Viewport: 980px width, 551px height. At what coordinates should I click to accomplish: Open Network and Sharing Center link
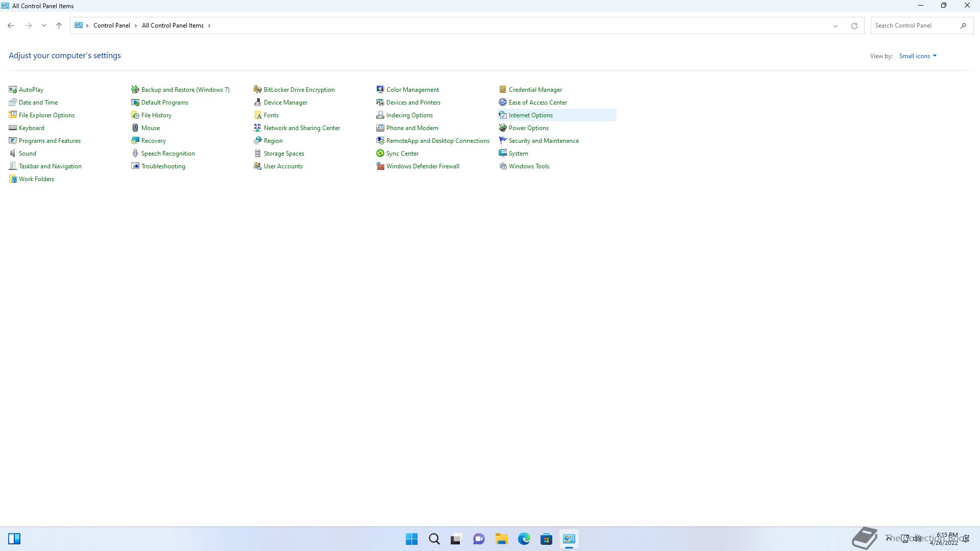click(x=302, y=128)
